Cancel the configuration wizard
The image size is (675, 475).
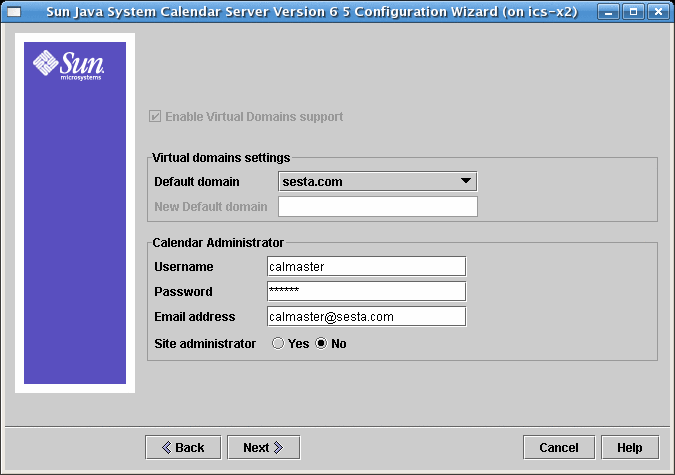[559, 448]
